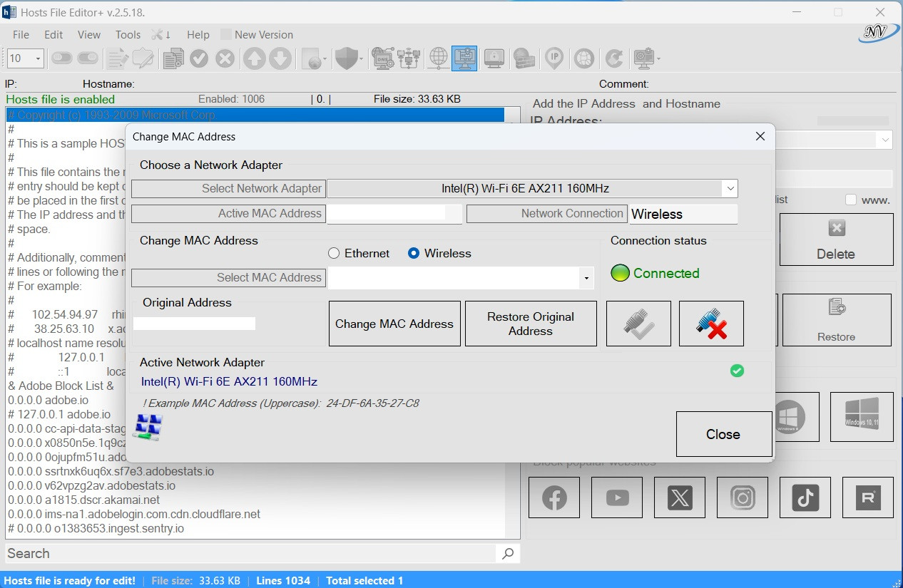
Task: Click the round X disable icon
Action: pos(225,58)
